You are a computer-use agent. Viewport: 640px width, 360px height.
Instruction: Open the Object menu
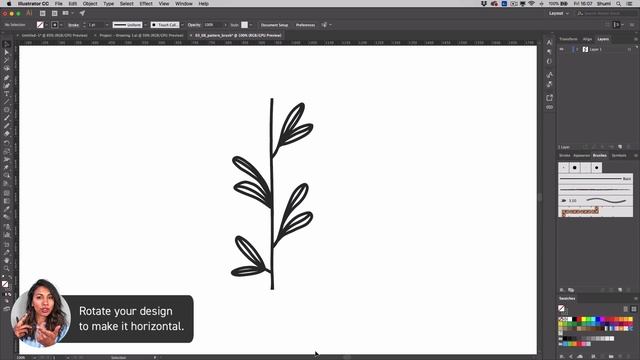point(90,4)
